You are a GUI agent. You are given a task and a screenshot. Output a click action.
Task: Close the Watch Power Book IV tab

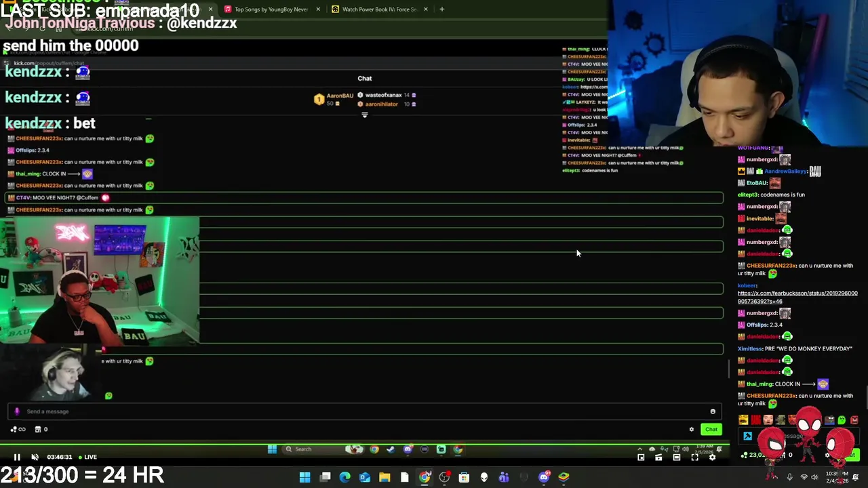tap(425, 9)
